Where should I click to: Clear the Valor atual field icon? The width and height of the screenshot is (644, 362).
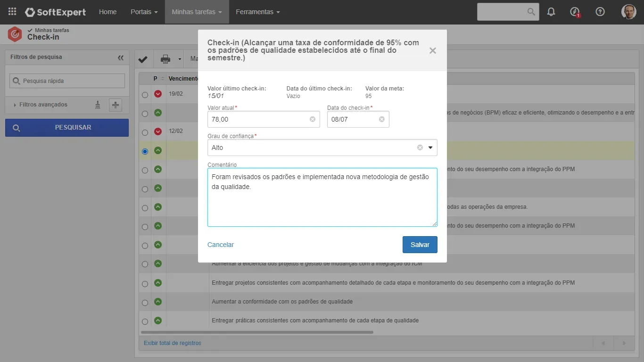point(313,119)
